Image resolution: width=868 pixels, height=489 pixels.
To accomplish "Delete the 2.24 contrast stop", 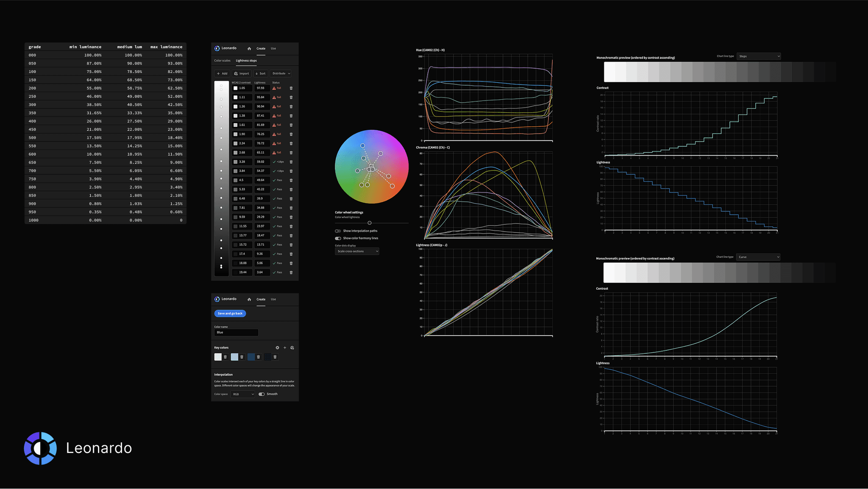I will [x=291, y=143].
